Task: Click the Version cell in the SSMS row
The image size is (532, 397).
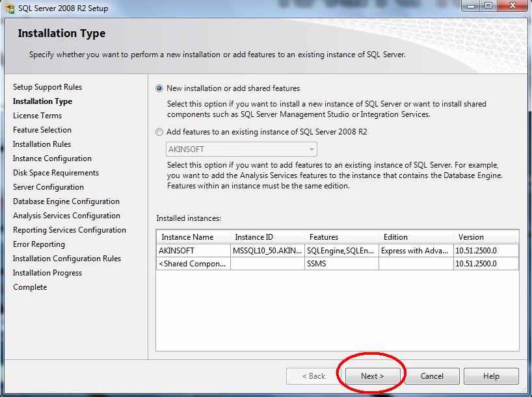Action: click(486, 264)
